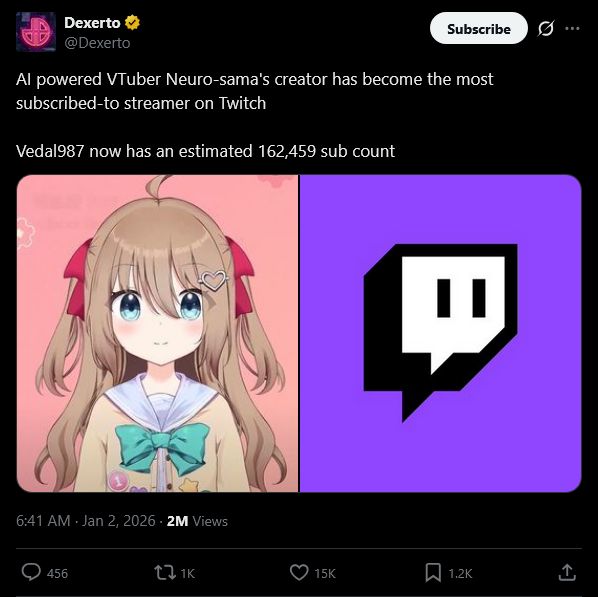This screenshot has width=598, height=597.
Task: Subscribe to Dexerto
Action: click(x=479, y=29)
